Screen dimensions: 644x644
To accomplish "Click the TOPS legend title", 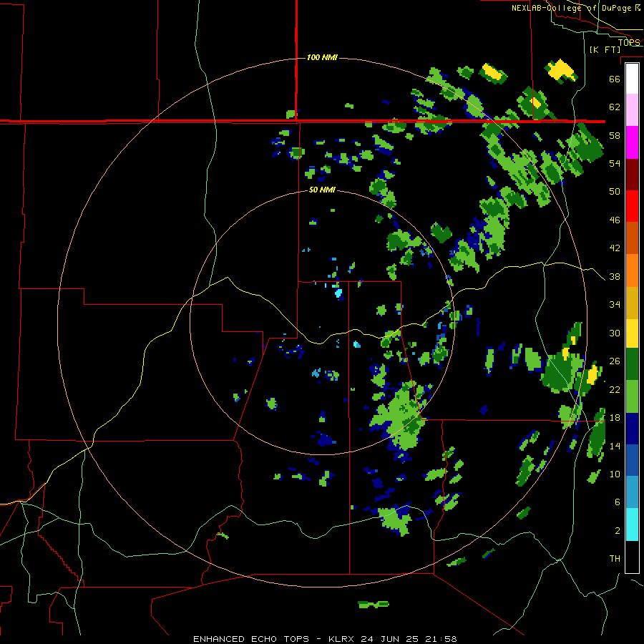I will [629, 42].
